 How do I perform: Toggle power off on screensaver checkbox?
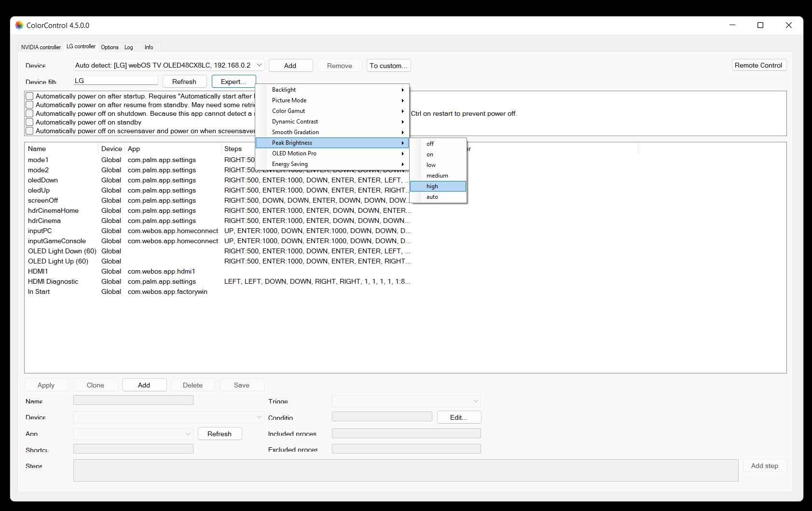pyautogui.click(x=29, y=131)
